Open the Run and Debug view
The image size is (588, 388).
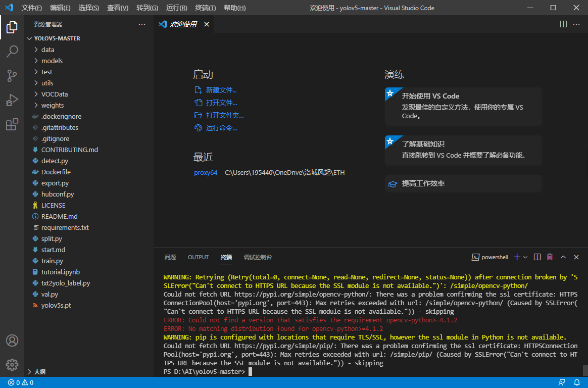click(12, 100)
